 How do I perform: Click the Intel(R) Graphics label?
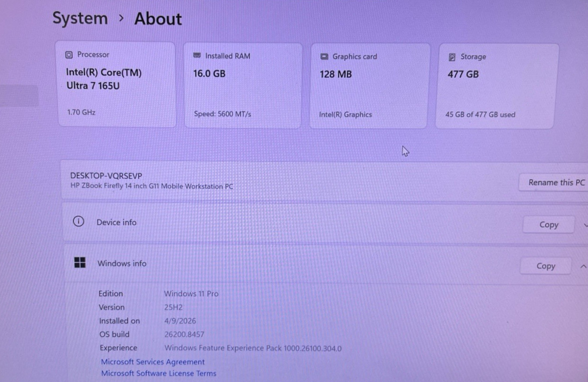(345, 115)
